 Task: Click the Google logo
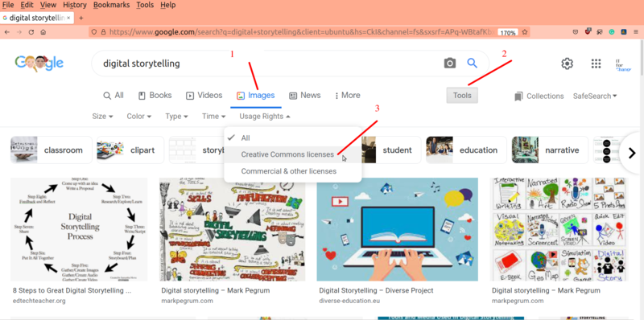tap(39, 63)
